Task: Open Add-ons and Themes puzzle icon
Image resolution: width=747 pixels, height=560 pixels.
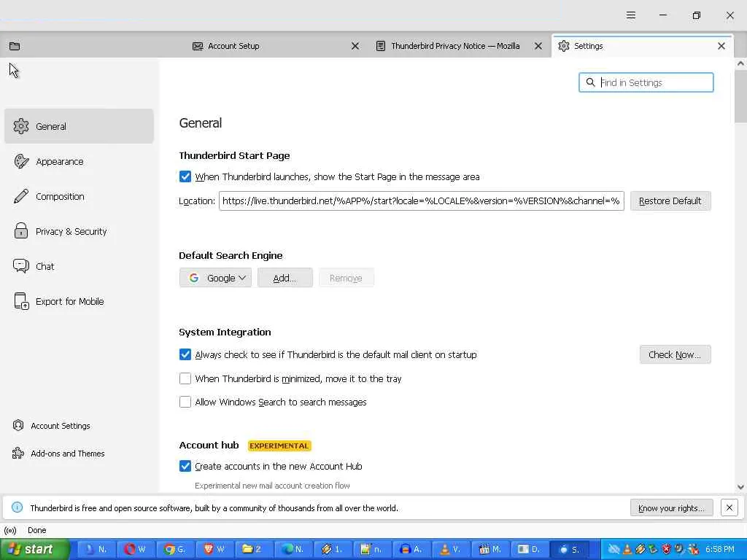Action: pyautogui.click(x=18, y=453)
